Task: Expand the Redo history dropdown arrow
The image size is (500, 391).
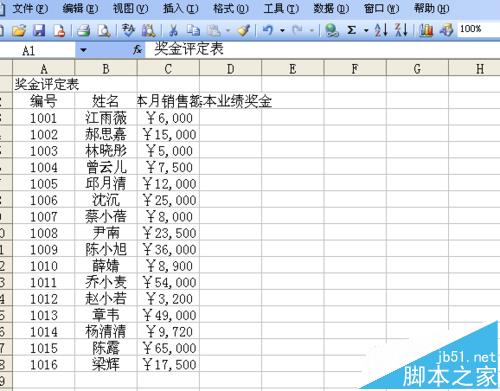Action: point(312,31)
